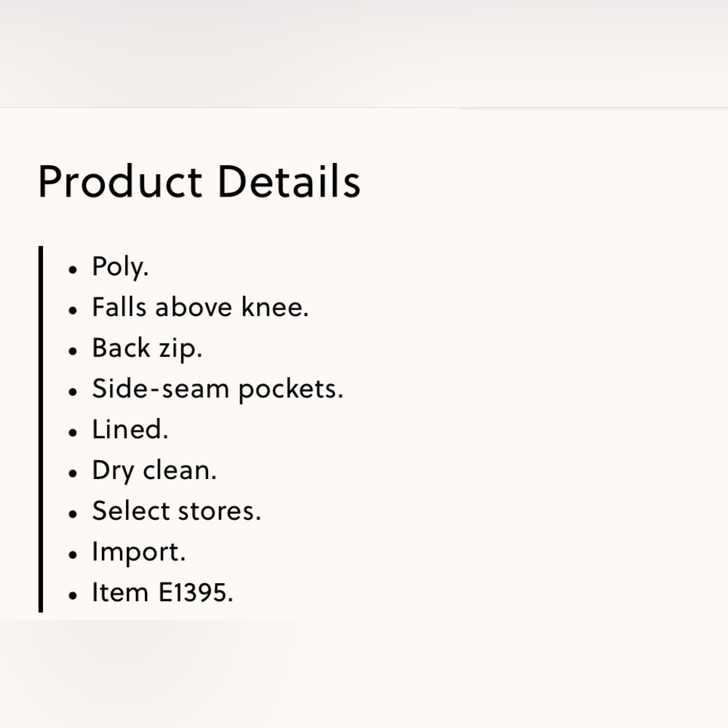Click the bullet dot beside Falls above knee.

tap(72, 310)
